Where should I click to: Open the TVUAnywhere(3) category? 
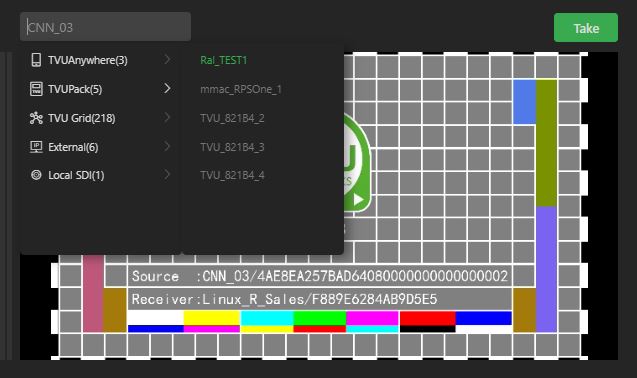(x=100, y=60)
